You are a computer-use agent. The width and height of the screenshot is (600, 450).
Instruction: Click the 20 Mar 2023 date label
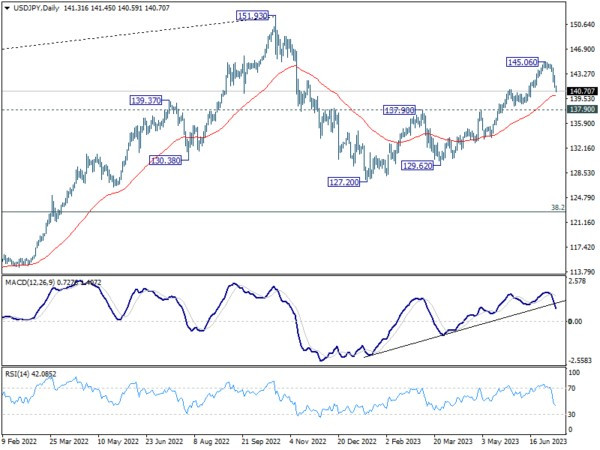click(453, 442)
